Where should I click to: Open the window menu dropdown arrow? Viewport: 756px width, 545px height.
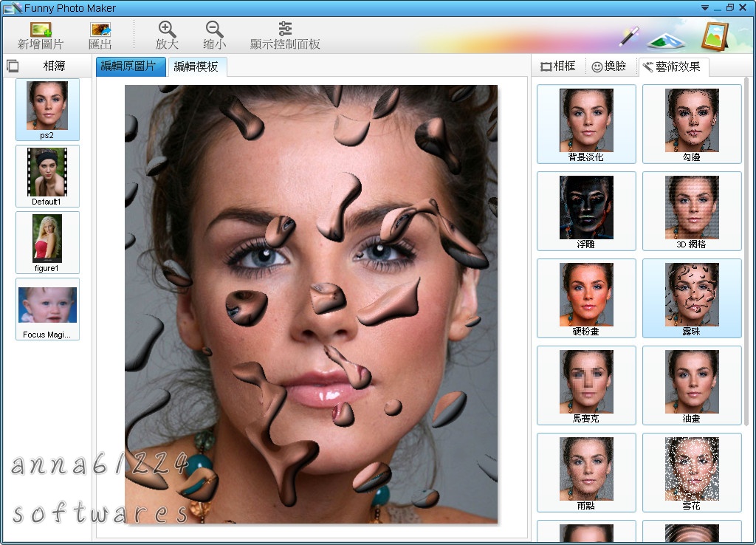pyautogui.click(x=705, y=7)
